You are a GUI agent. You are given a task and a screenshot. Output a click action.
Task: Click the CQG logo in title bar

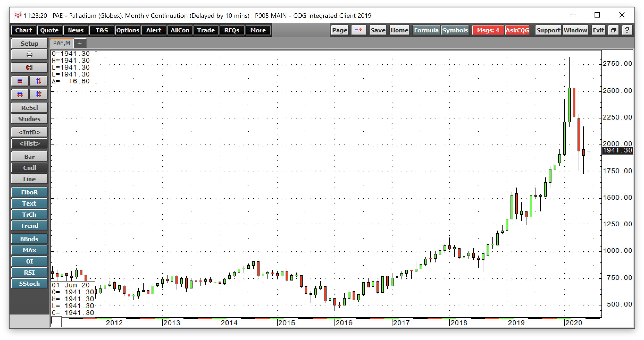(18, 15)
